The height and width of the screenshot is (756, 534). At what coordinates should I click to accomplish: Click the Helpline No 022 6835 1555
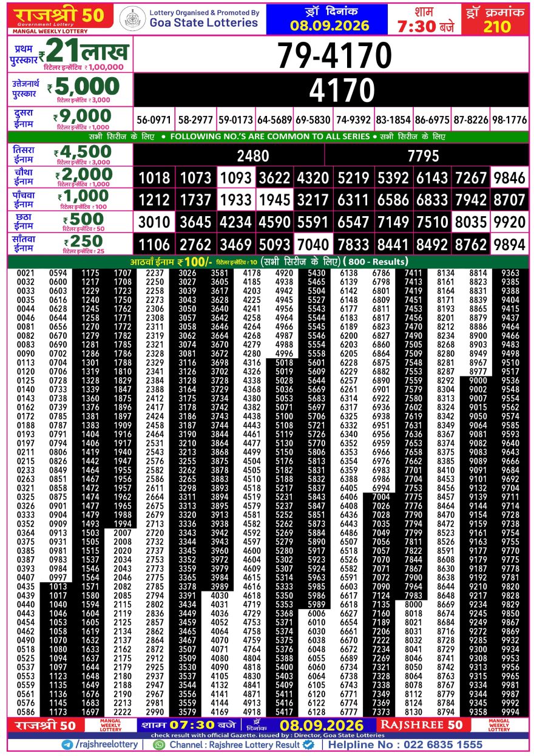[405, 744]
